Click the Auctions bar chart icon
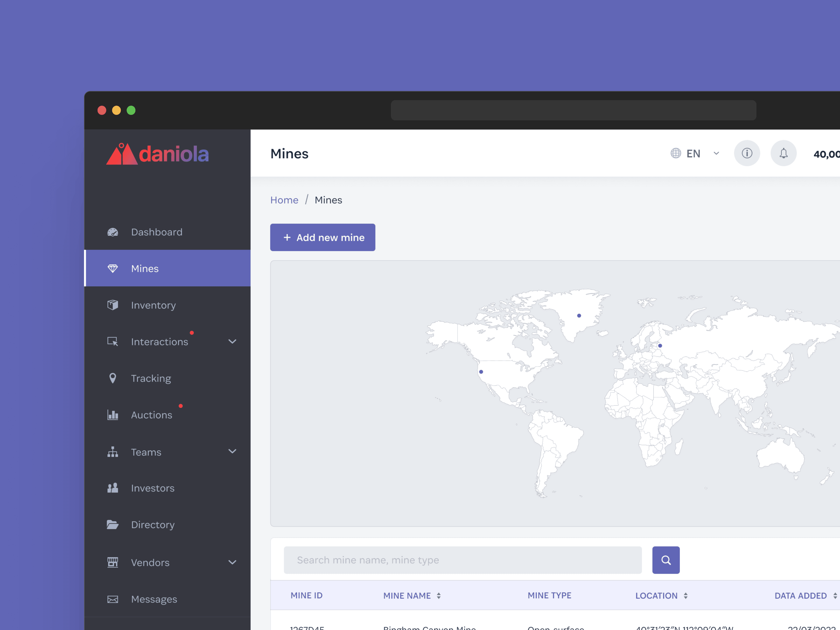Screen dimensions: 840x630 pos(113,415)
